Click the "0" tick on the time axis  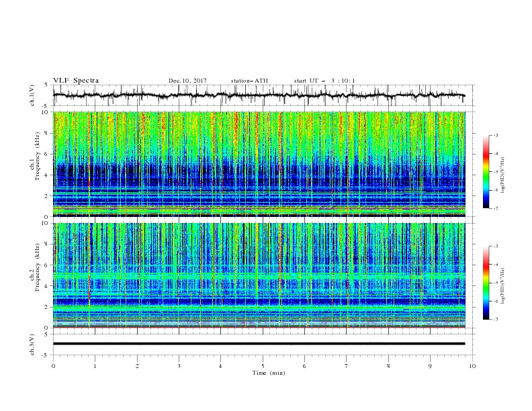[53, 366]
